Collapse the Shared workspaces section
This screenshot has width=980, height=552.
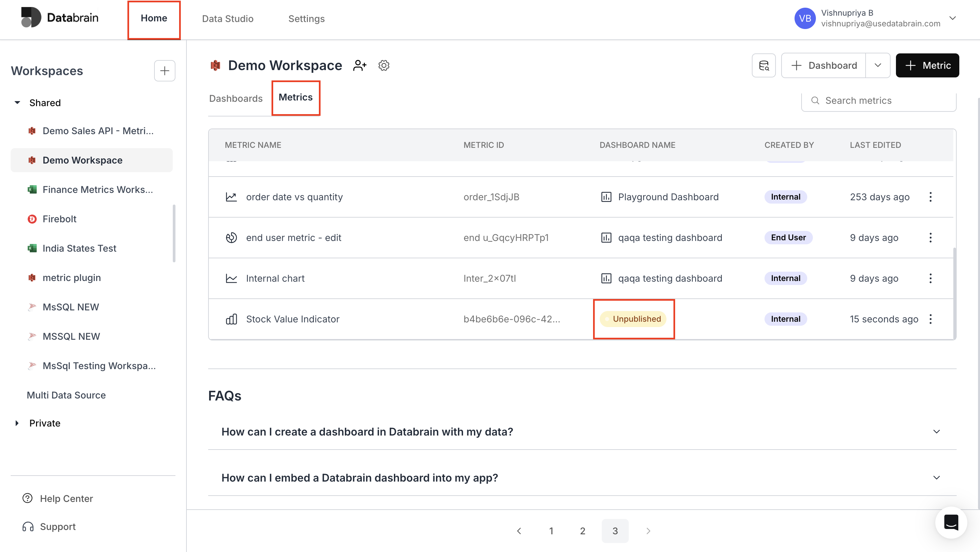(17, 102)
